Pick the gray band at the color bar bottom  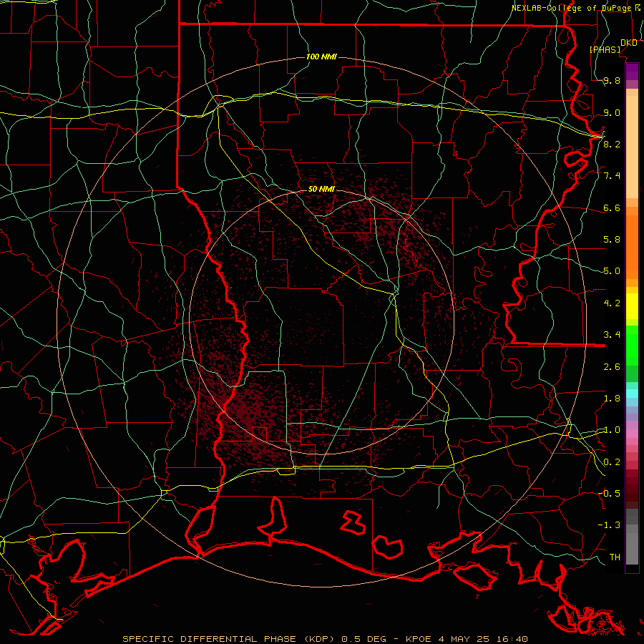[x=632, y=548]
